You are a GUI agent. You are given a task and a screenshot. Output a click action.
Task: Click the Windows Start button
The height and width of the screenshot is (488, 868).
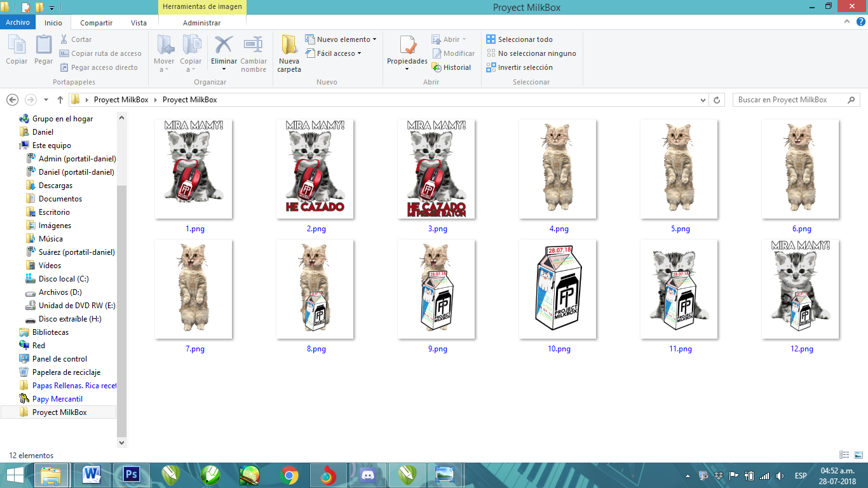(x=15, y=475)
